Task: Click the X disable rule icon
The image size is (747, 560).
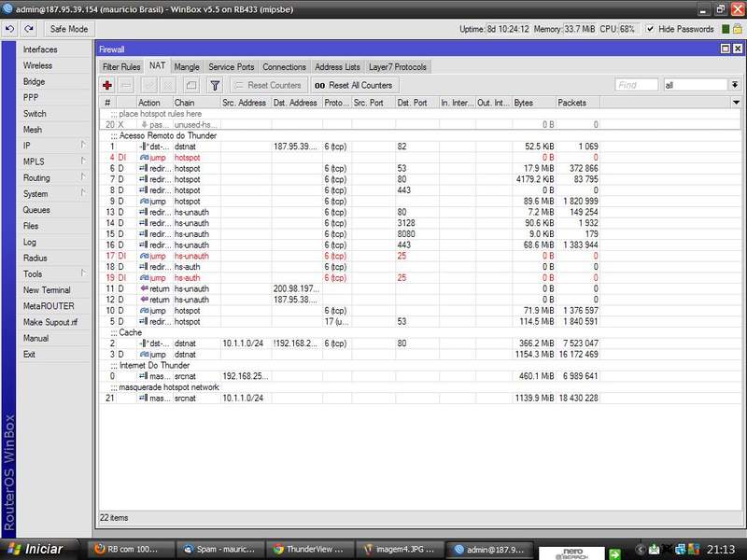Action: click(x=168, y=85)
